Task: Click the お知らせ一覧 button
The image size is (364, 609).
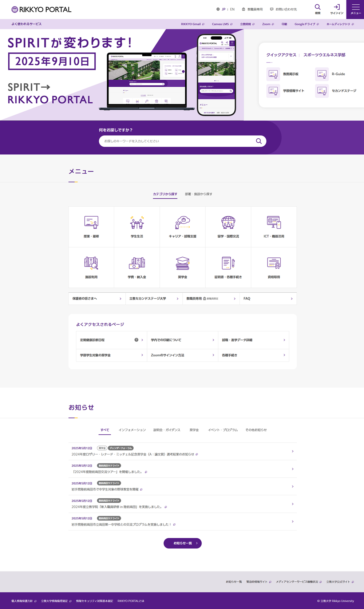Action: coord(182,543)
